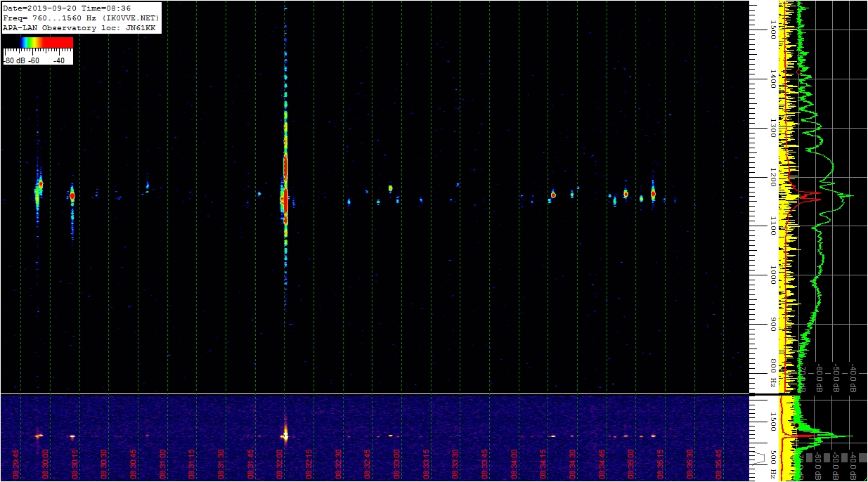868x482 pixels.
Task: Click the 08:33:30 time label
Action: 456,464
